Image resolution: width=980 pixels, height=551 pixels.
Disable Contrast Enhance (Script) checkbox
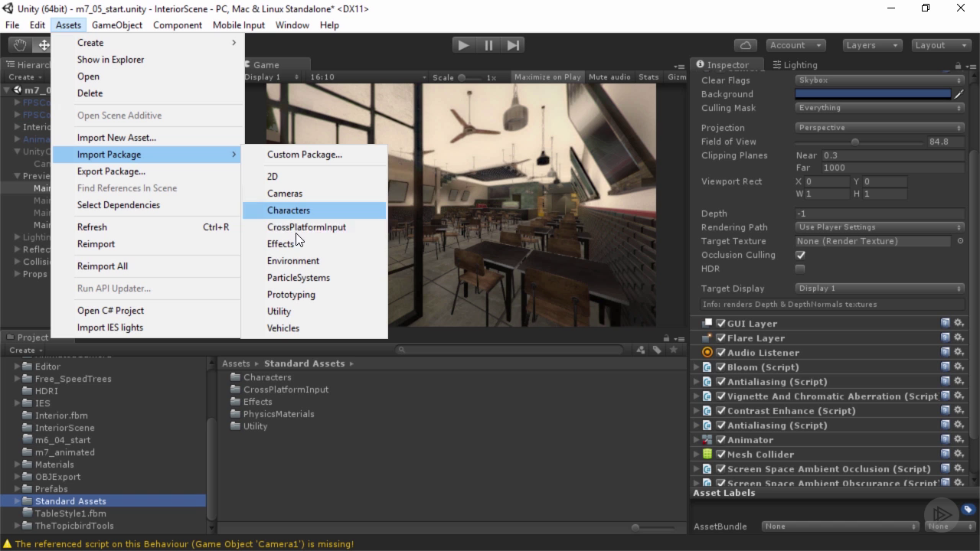coord(720,411)
